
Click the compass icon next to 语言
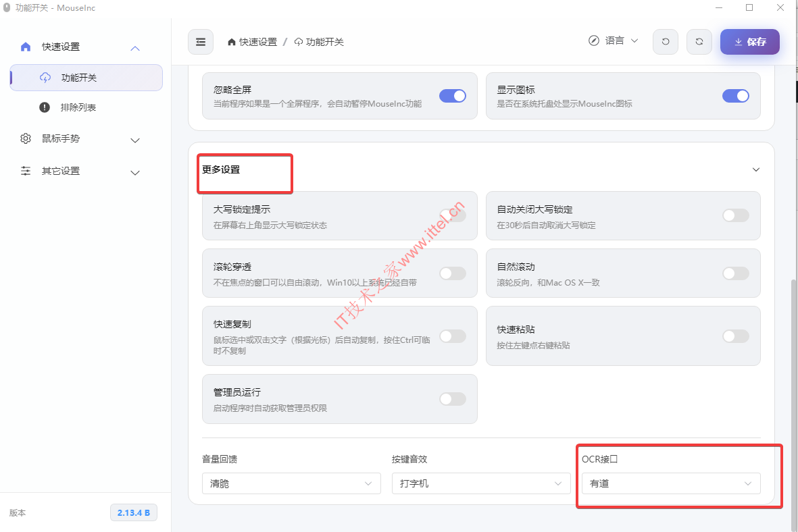pos(594,41)
